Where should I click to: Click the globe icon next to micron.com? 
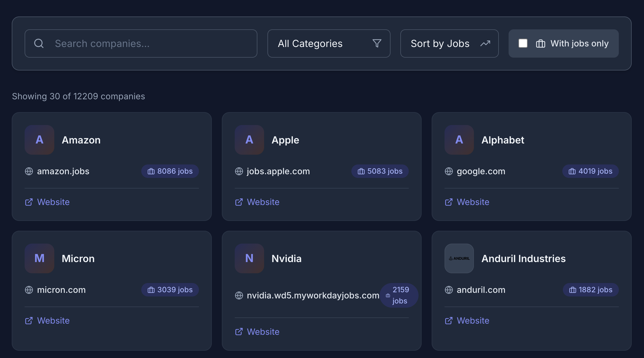pyautogui.click(x=29, y=290)
